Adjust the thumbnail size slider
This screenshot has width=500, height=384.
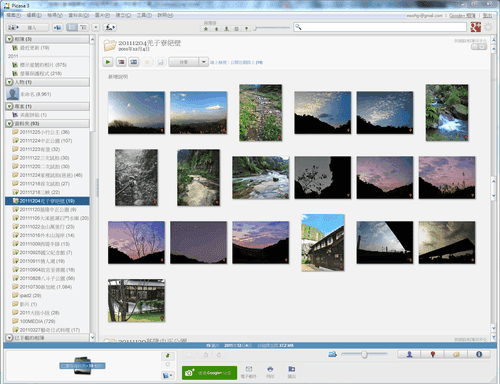(x=364, y=354)
